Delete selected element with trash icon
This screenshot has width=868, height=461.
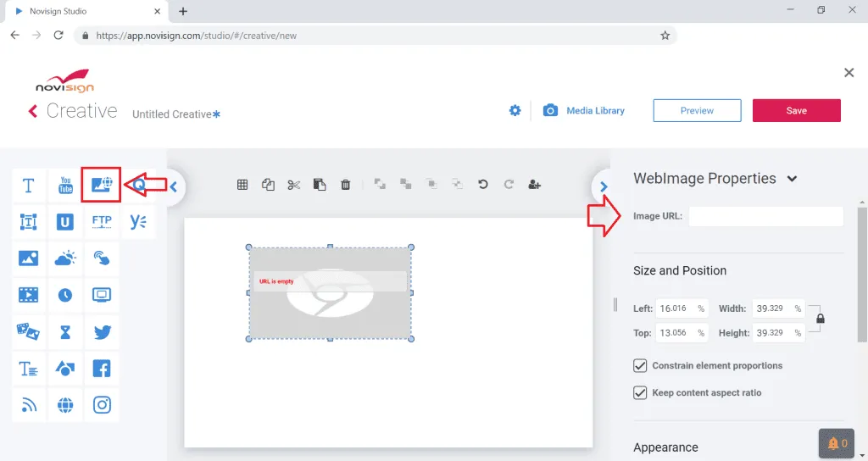[x=346, y=185]
